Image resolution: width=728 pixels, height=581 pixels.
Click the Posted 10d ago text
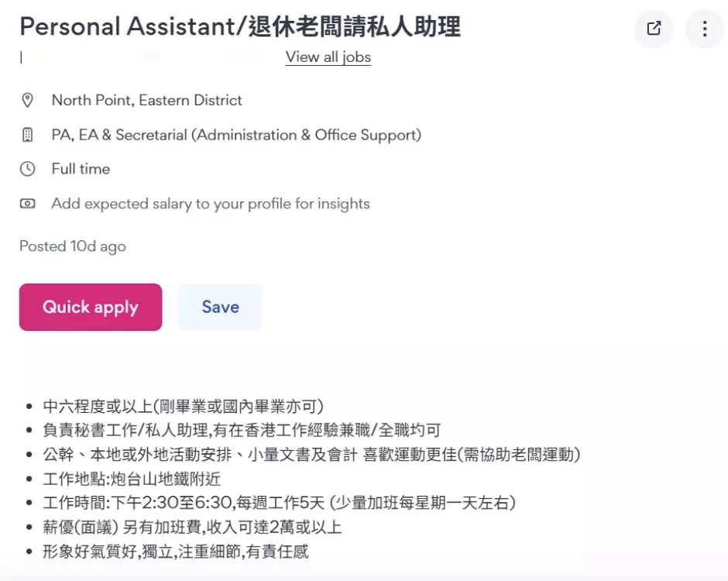[x=72, y=246]
